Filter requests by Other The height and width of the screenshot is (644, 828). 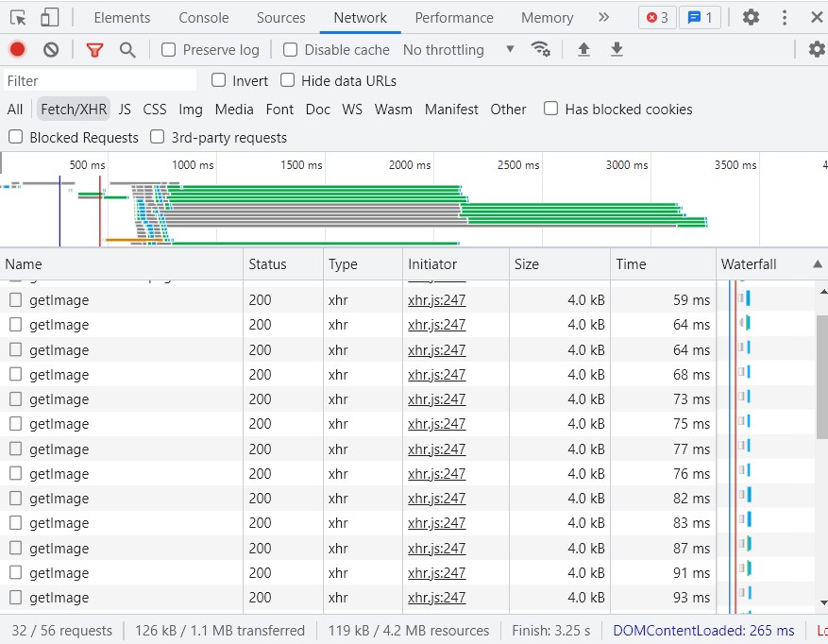click(x=508, y=110)
